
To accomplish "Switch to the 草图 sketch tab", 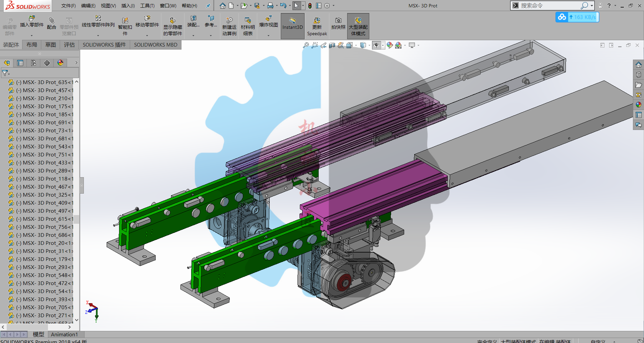I will tap(51, 45).
